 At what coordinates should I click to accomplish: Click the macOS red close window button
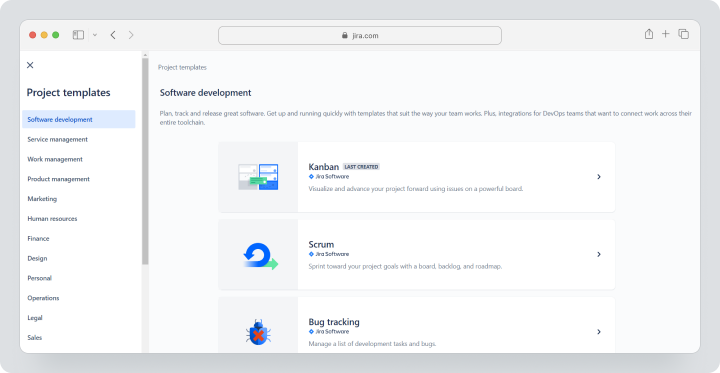tap(33, 35)
